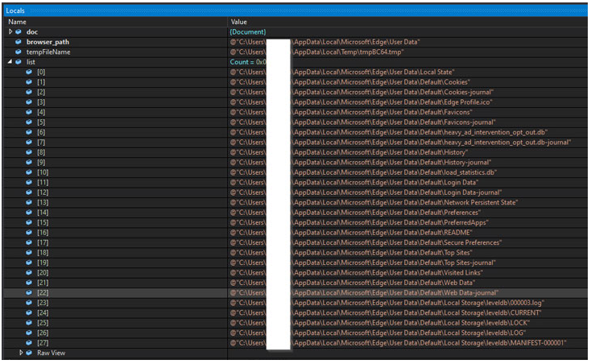Click the Count value of list
Image resolution: width=591 pixels, height=364 pixels.
tap(248, 62)
